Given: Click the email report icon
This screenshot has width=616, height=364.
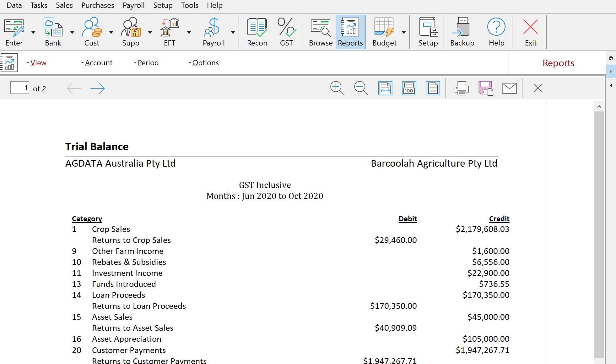Looking at the screenshot, I should pyautogui.click(x=509, y=89).
